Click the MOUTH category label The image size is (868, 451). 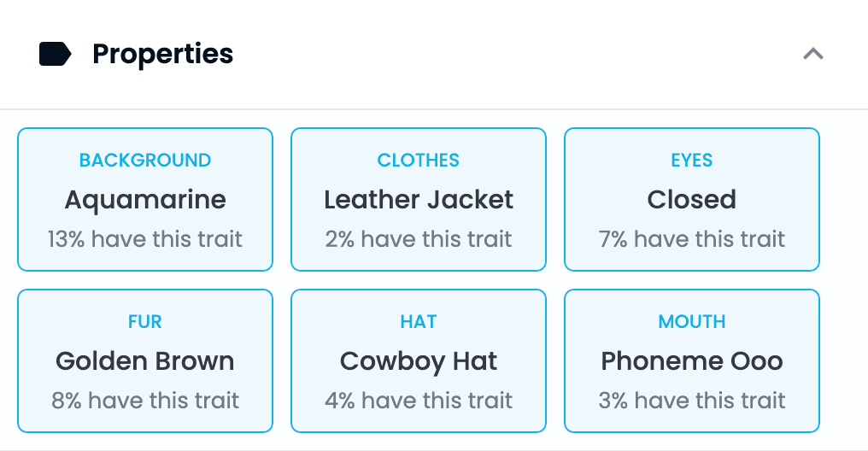[692, 322]
